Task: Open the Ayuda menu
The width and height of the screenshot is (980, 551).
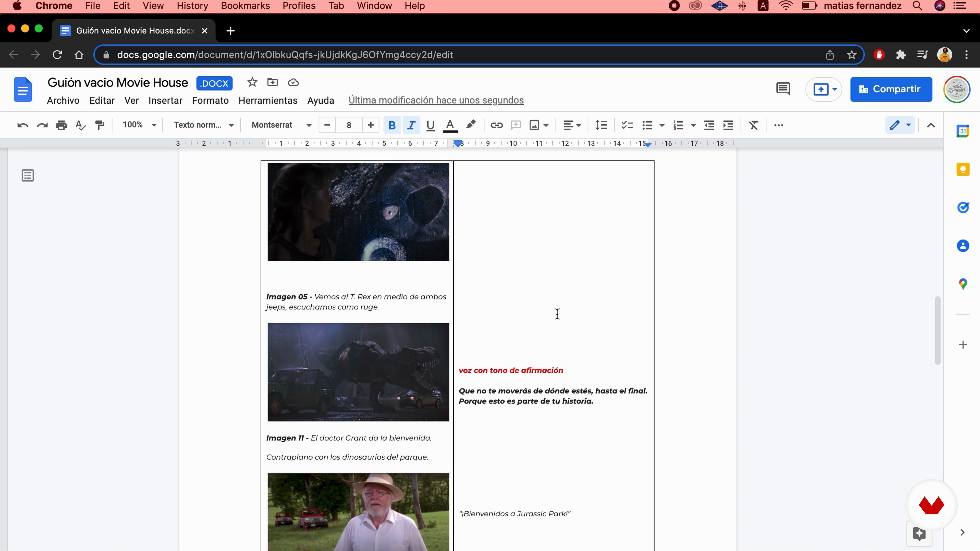Action: coord(321,101)
